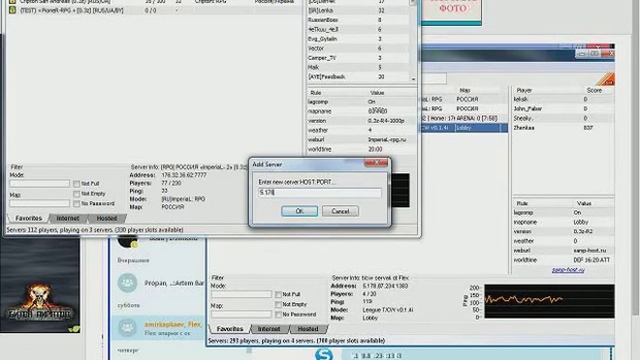Screen dimensions: 640x360
Task: Click Mode filter field in imperial server window
Action: [40, 184]
